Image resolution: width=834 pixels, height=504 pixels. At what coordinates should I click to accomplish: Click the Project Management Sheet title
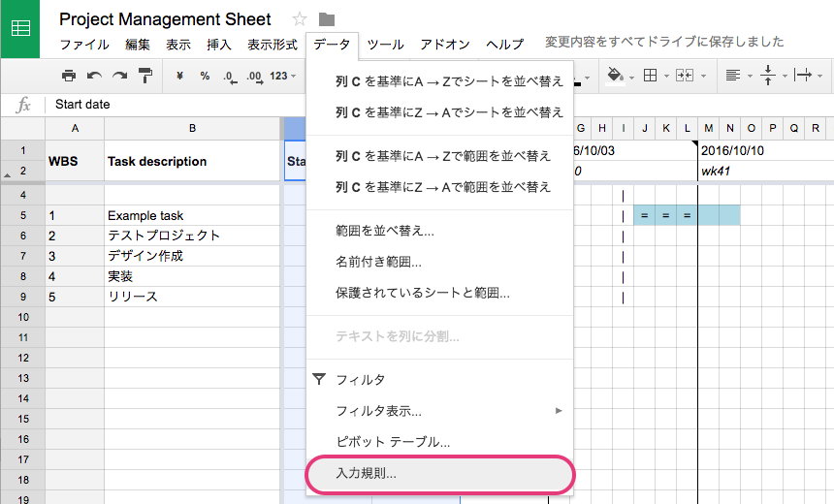[x=165, y=19]
